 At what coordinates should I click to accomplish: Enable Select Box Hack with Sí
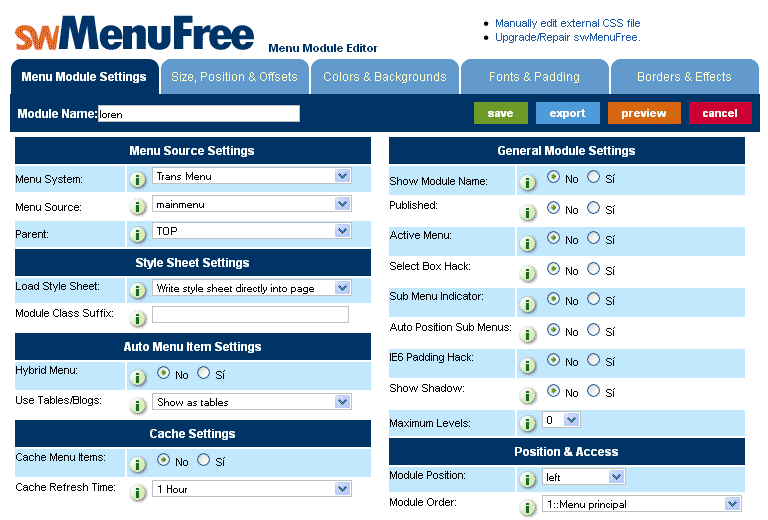pyautogui.click(x=593, y=268)
